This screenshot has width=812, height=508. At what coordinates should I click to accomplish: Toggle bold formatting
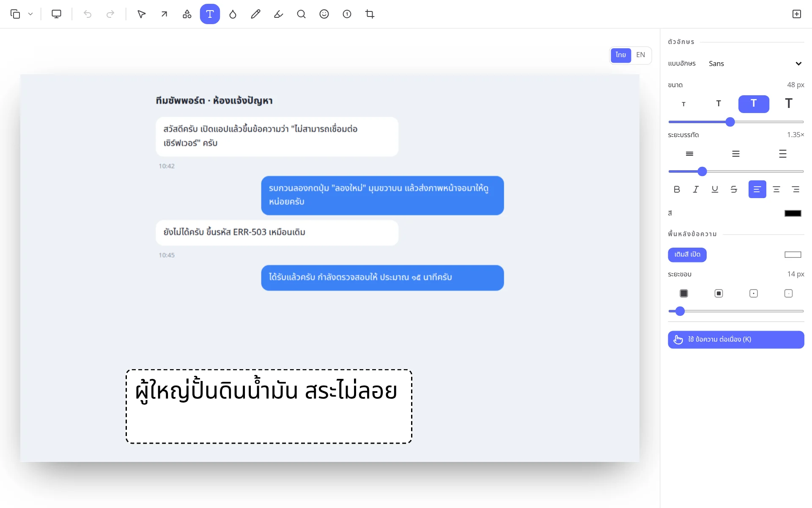pos(677,189)
